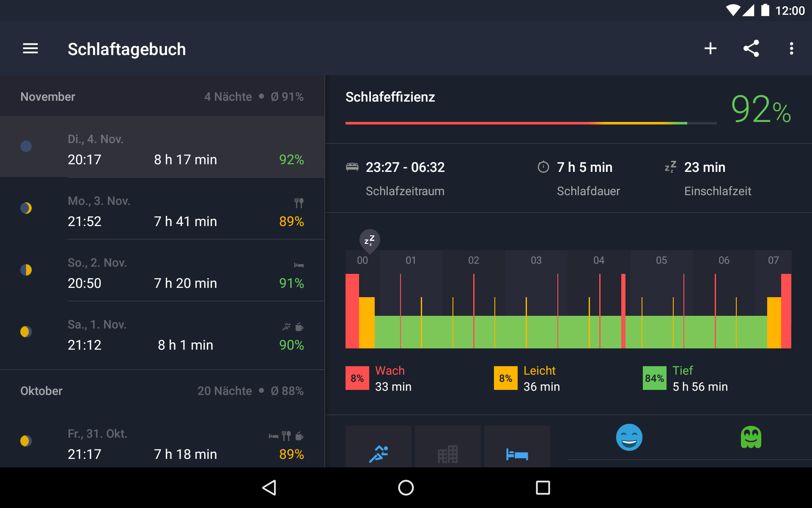Tap the 20 Nächte Ø 88% summary
The height and width of the screenshot is (508, 812).
[251, 391]
